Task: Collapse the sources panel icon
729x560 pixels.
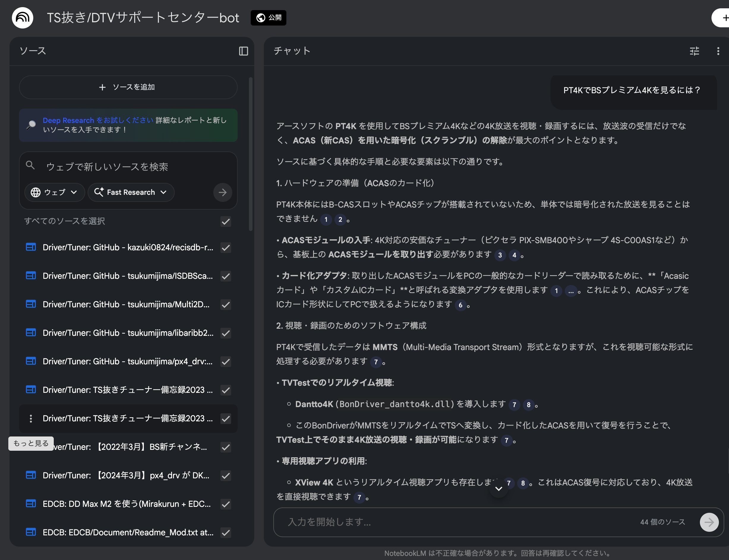Action: [x=243, y=51]
